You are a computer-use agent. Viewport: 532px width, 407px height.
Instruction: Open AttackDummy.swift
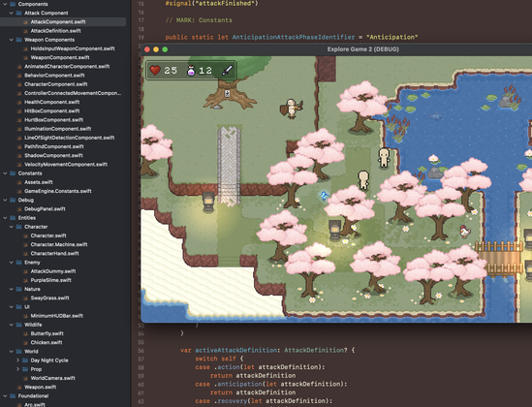point(53,271)
